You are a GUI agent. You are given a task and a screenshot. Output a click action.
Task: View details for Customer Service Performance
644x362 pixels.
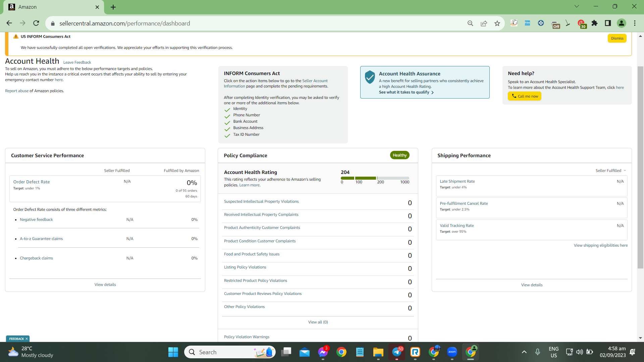(x=105, y=285)
